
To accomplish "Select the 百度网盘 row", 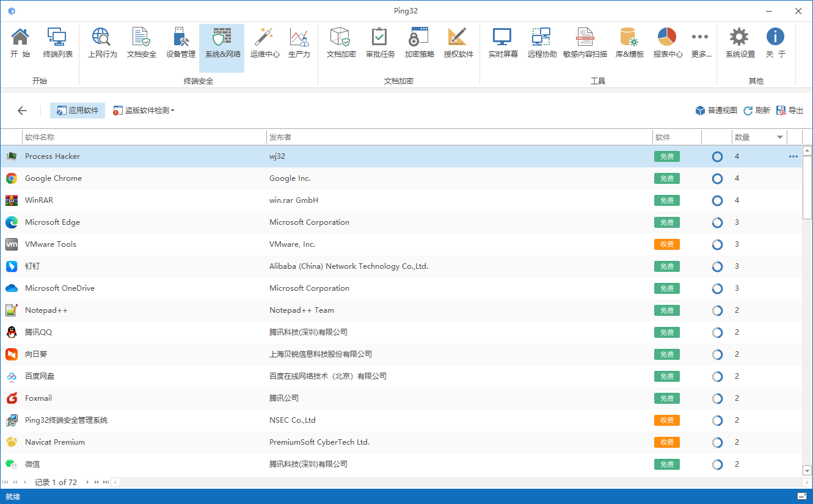I will (x=401, y=376).
